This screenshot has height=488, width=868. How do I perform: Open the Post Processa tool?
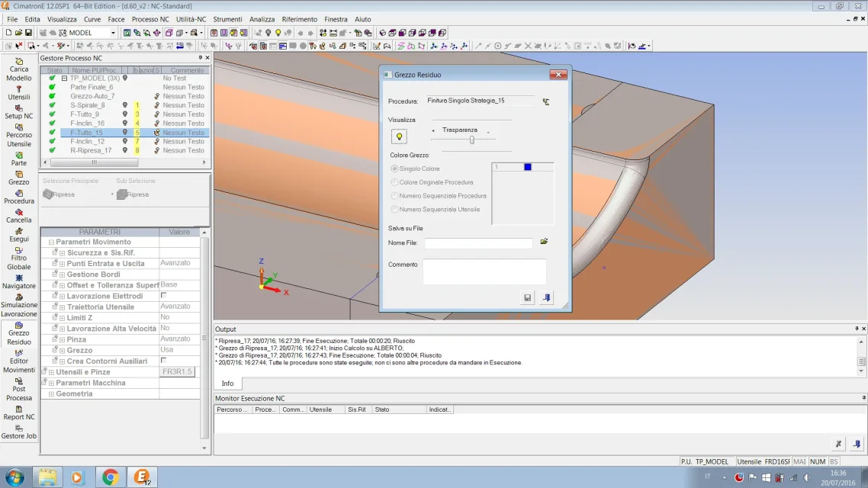tap(19, 388)
